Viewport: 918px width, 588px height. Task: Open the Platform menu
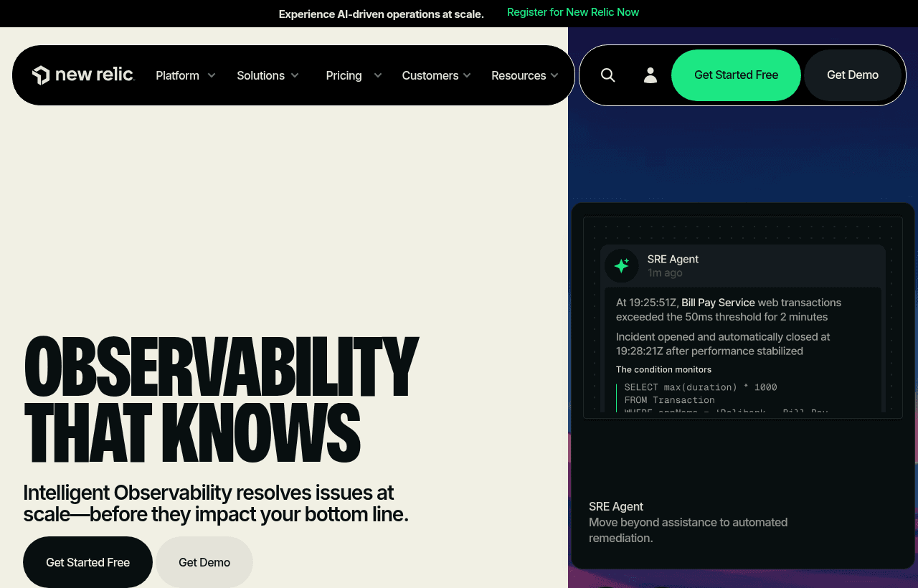point(177,75)
